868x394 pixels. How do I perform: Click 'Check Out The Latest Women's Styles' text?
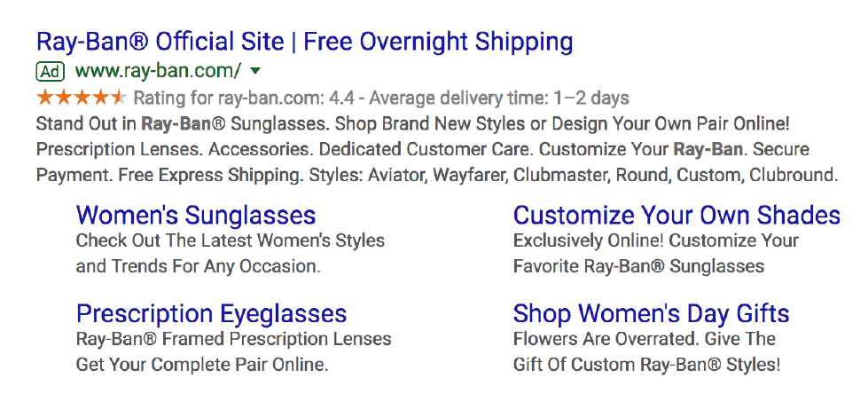tap(231, 240)
